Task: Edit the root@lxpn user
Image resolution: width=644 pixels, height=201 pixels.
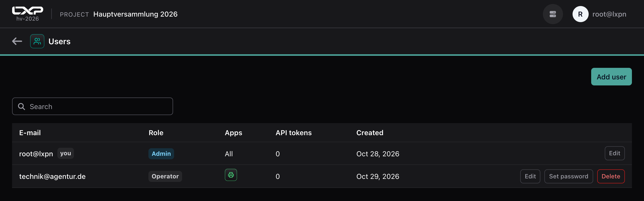Action: point(615,153)
